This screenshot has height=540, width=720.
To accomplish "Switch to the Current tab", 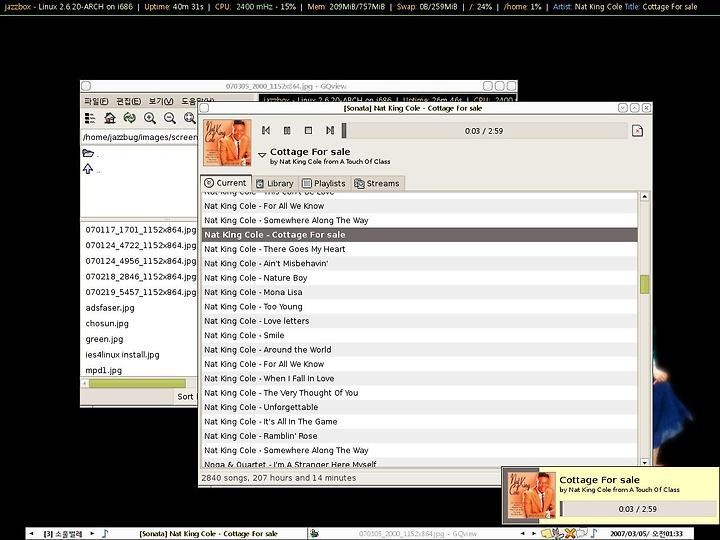I will coord(226,183).
